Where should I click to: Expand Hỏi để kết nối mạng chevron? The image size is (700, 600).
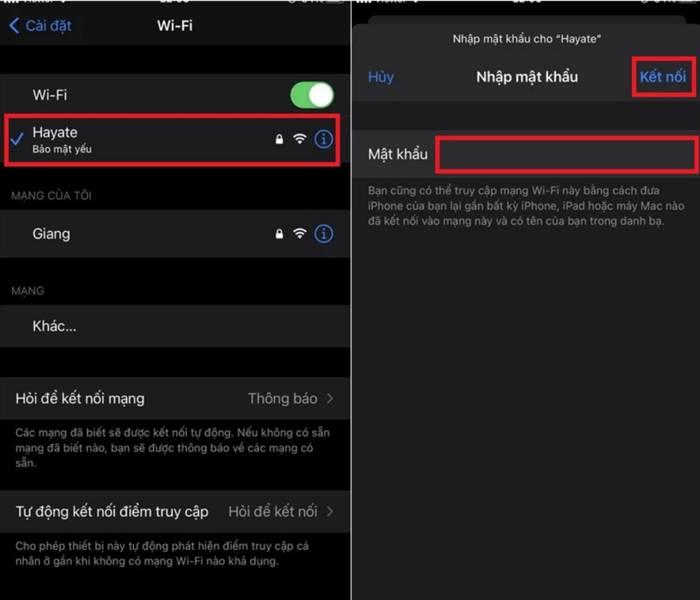click(x=330, y=399)
